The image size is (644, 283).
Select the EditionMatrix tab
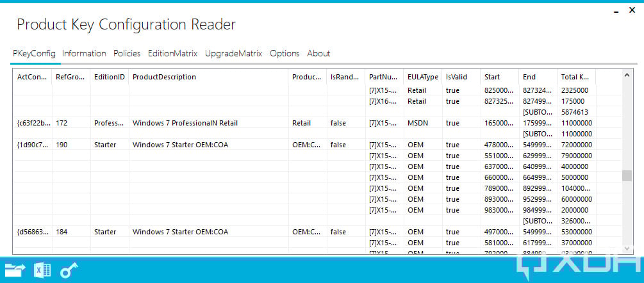tap(173, 53)
